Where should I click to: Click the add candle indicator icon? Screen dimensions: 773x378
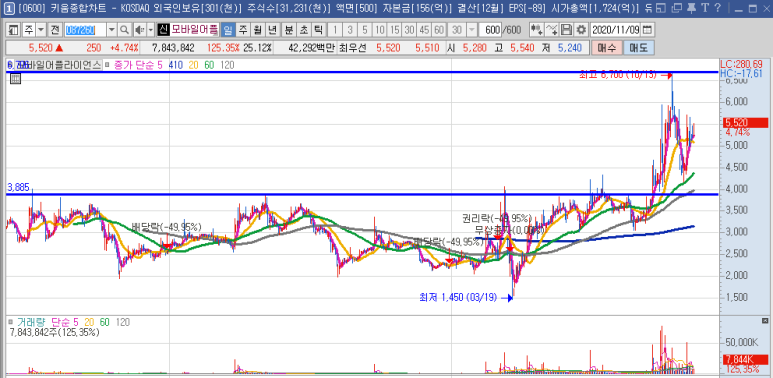coord(536,30)
